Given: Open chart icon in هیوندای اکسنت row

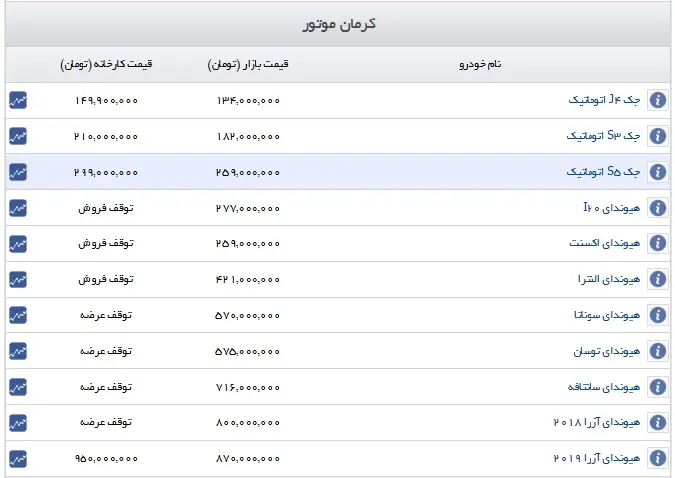Looking at the screenshot, I should pos(18,244).
